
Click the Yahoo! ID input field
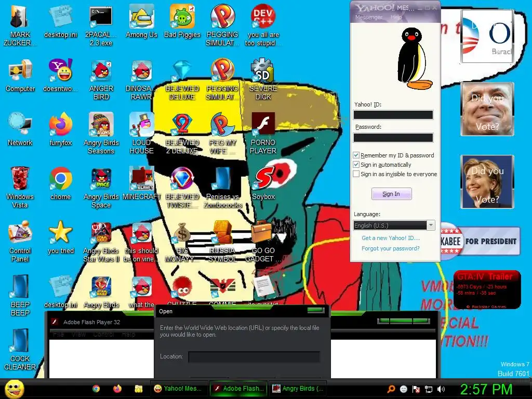[393, 115]
